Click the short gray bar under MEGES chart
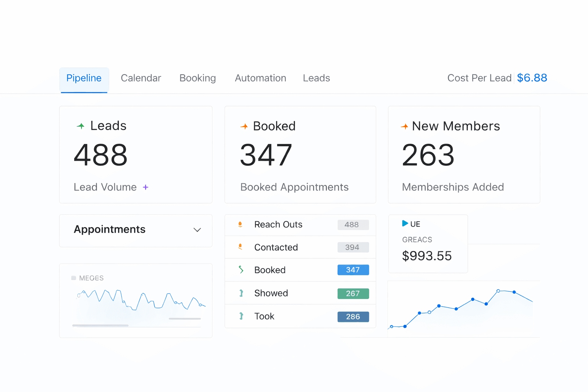This screenshot has width=588, height=392. coord(185,318)
